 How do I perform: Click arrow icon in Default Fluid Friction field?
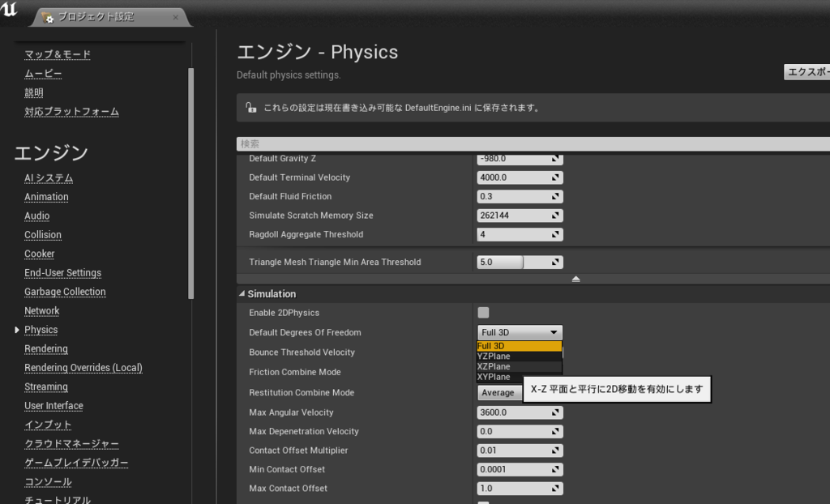pyautogui.click(x=555, y=196)
